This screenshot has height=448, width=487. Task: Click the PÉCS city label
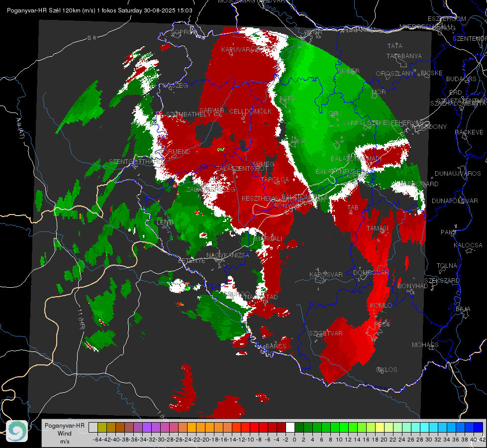click(382, 324)
